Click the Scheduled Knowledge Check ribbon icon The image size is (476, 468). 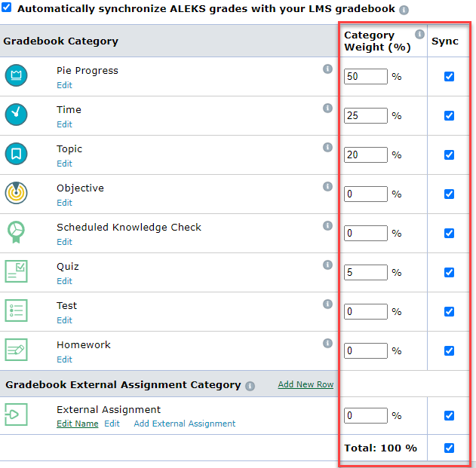(16, 232)
